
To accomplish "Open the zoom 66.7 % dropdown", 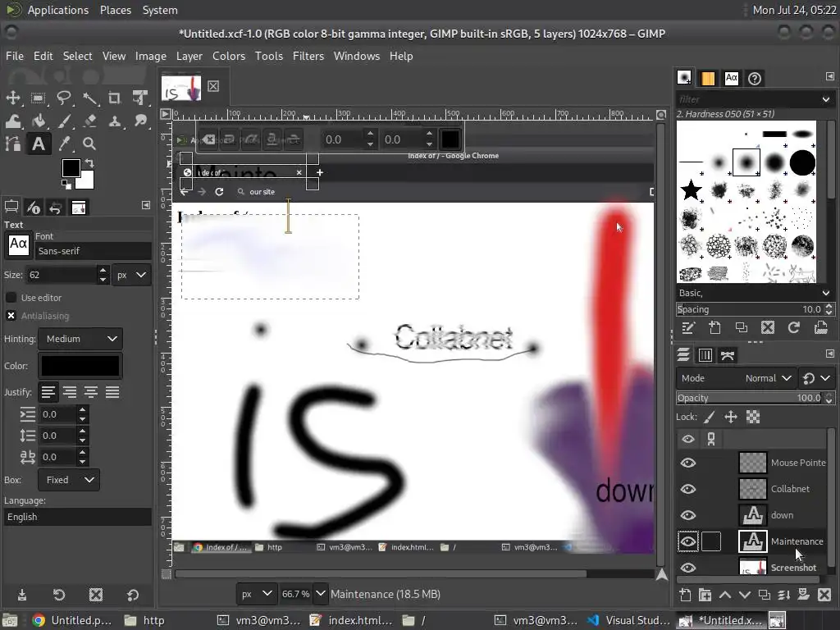I will [320, 594].
